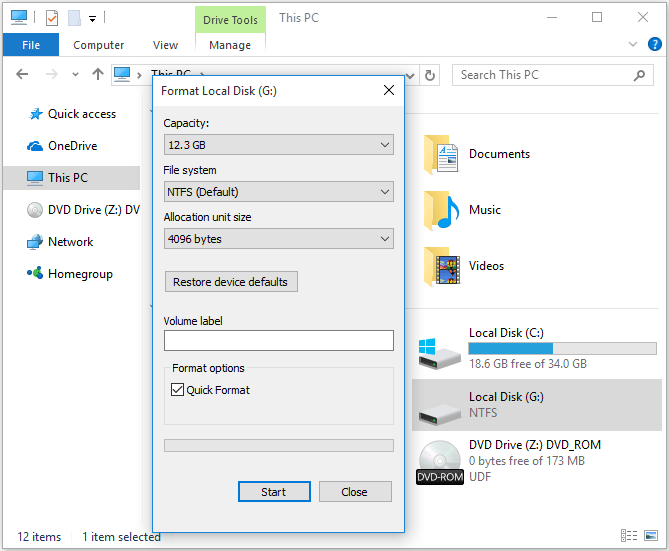Expand the address bar history dropdown
The height and width of the screenshot is (551, 669).
pyautogui.click(x=410, y=76)
